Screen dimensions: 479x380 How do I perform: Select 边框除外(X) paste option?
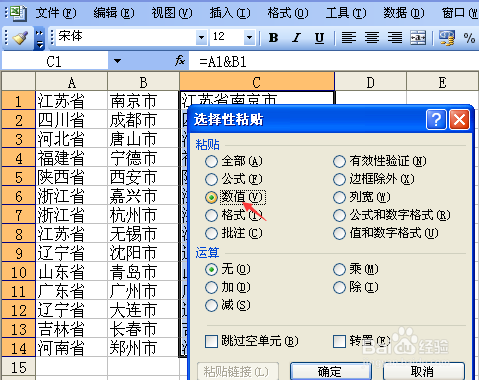pos(374,179)
